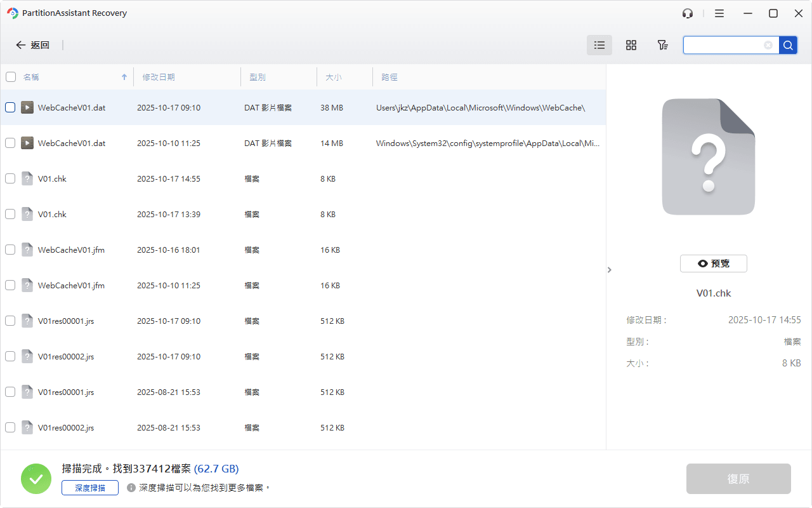This screenshot has width=812, height=508.
Task: Sort files by 名稱 column arrow
Action: click(124, 77)
